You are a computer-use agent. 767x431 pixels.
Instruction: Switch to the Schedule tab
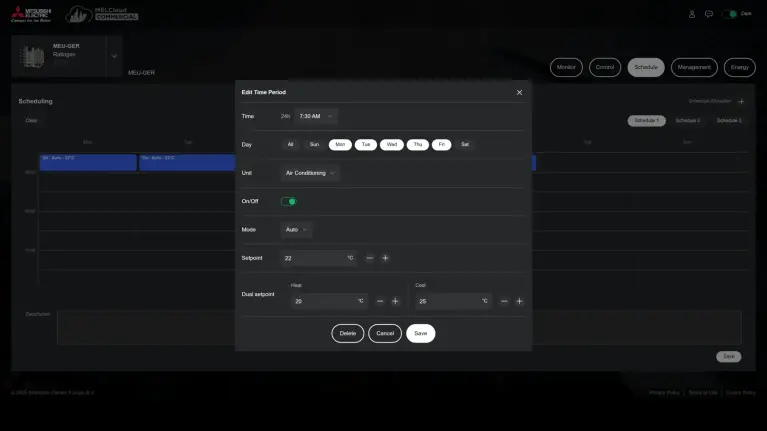point(646,68)
